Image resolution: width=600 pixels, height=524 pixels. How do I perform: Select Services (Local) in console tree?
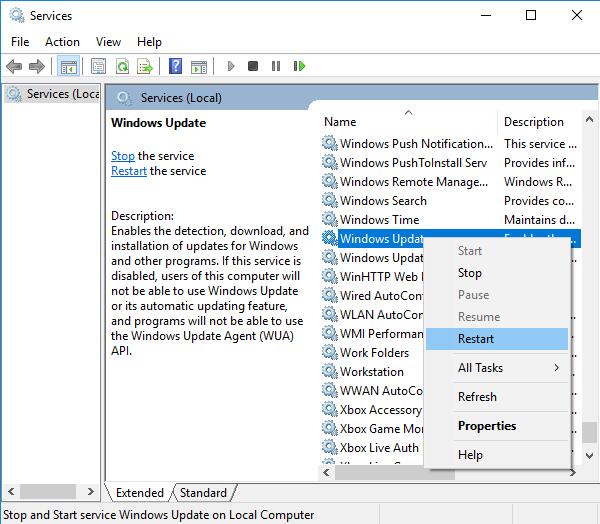(x=53, y=94)
